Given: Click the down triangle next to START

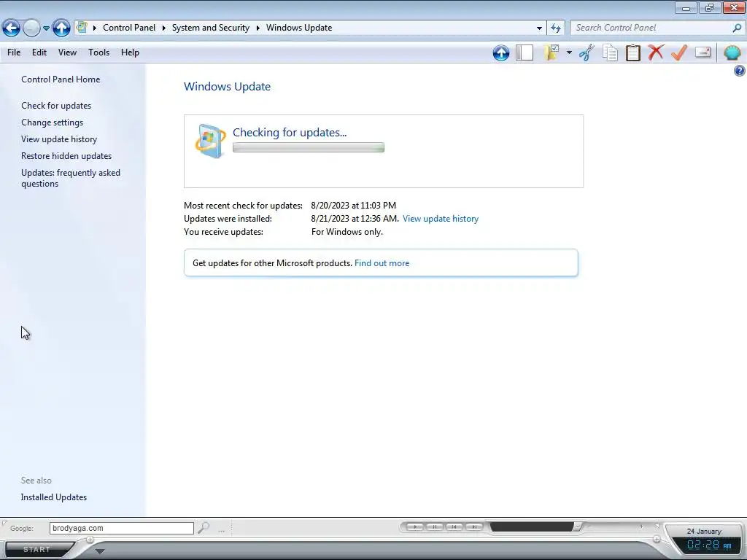Looking at the screenshot, I should [99, 551].
